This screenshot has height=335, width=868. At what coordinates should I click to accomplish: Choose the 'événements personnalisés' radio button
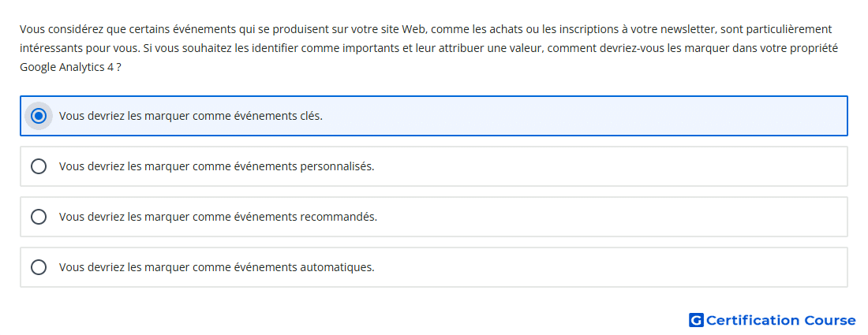click(x=39, y=166)
